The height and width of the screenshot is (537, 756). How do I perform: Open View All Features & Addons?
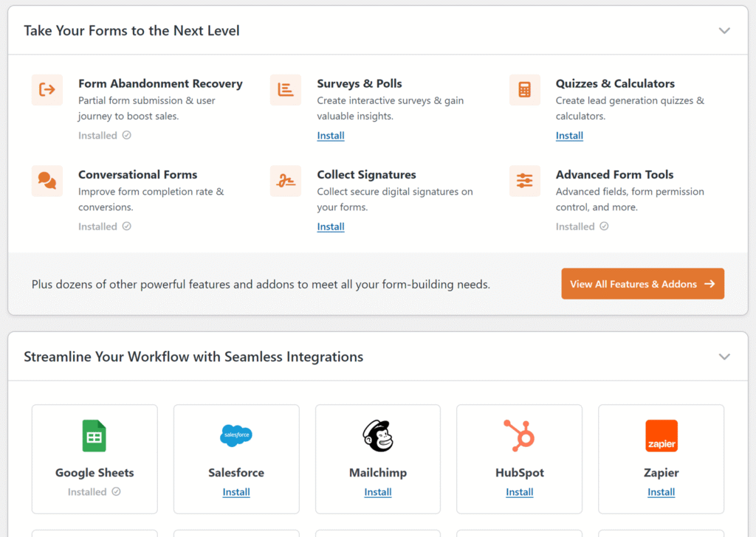point(643,284)
